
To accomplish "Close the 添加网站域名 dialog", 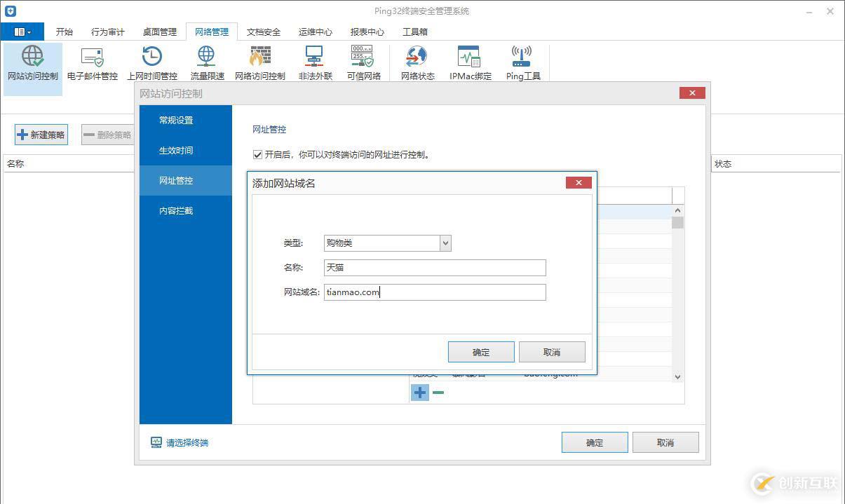I will pos(579,182).
